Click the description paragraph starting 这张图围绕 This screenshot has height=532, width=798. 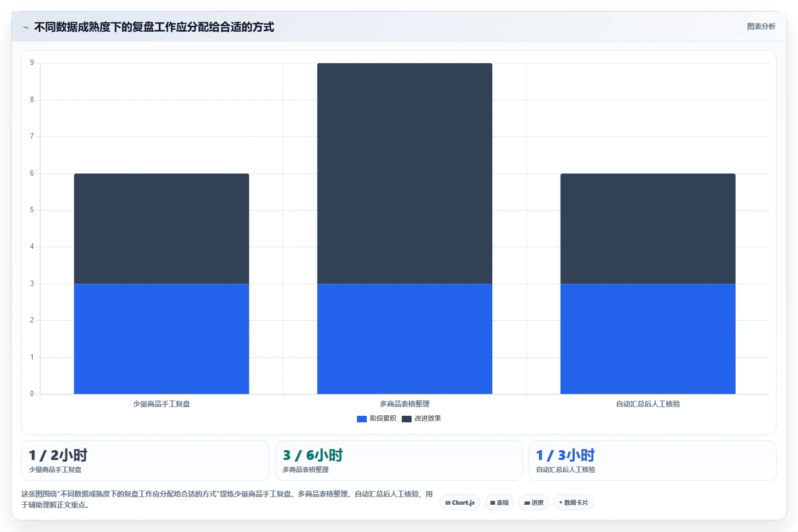tap(227, 499)
